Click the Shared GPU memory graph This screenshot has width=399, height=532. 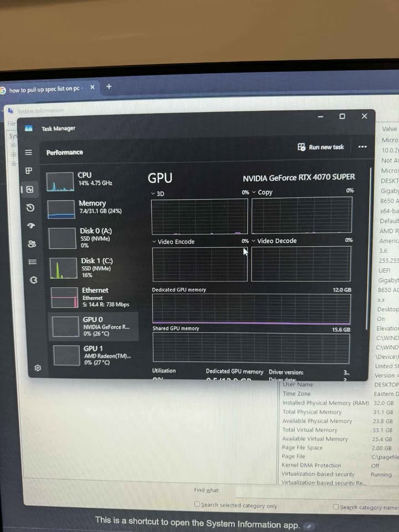(x=251, y=347)
